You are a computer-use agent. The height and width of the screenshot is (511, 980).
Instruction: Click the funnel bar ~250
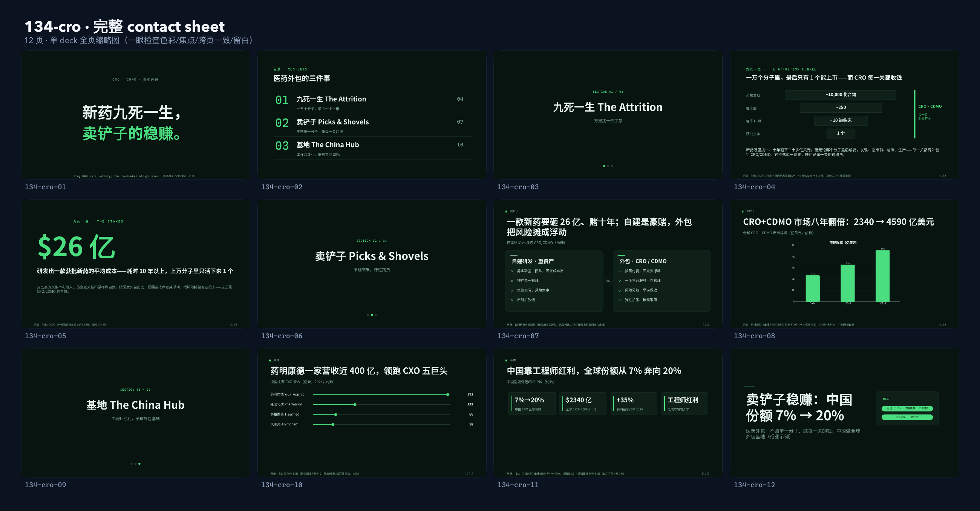click(841, 108)
